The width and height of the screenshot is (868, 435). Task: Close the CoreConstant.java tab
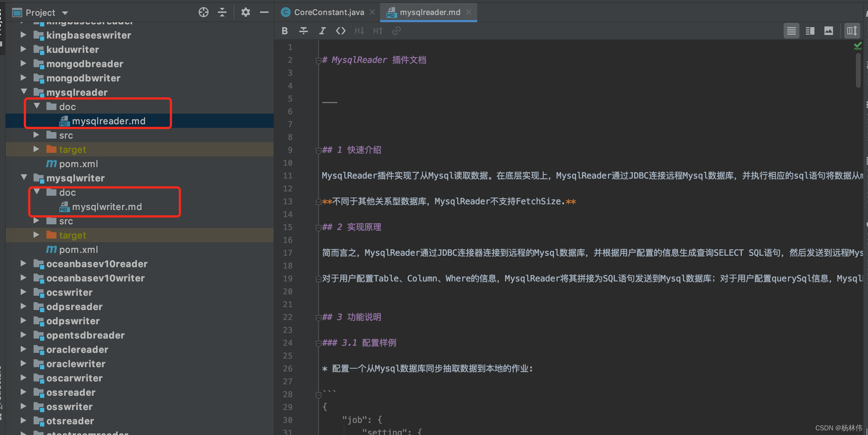click(x=372, y=12)
